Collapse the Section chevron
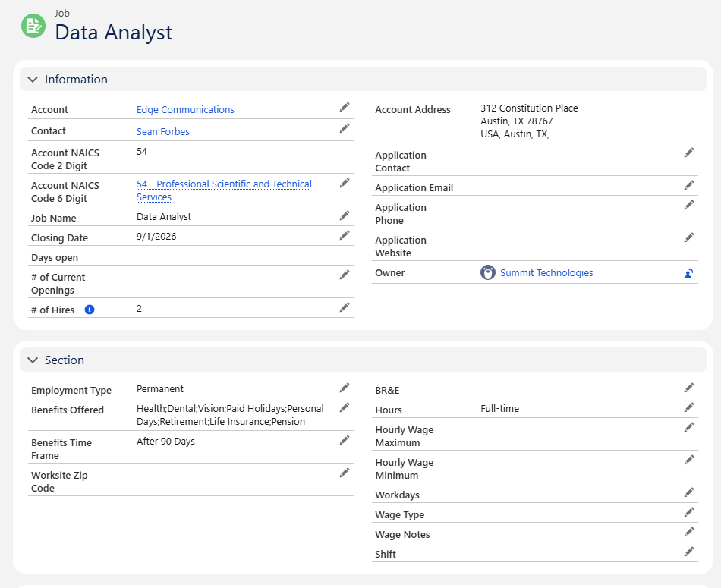This screenshot has width=721, height=588. pyautogui.click(x=33, y=360)
